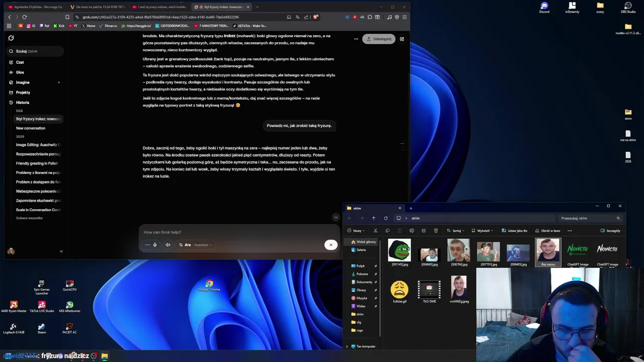Click the 'Przeszukaj: strim' search box

point(590,218)
